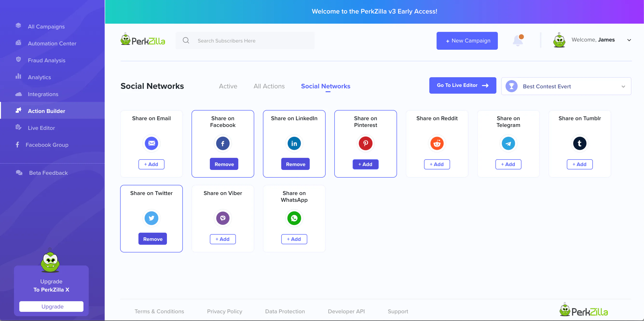Click the Facebook share icon
This screenshot has height=321, width=644.
coord(222,143)
